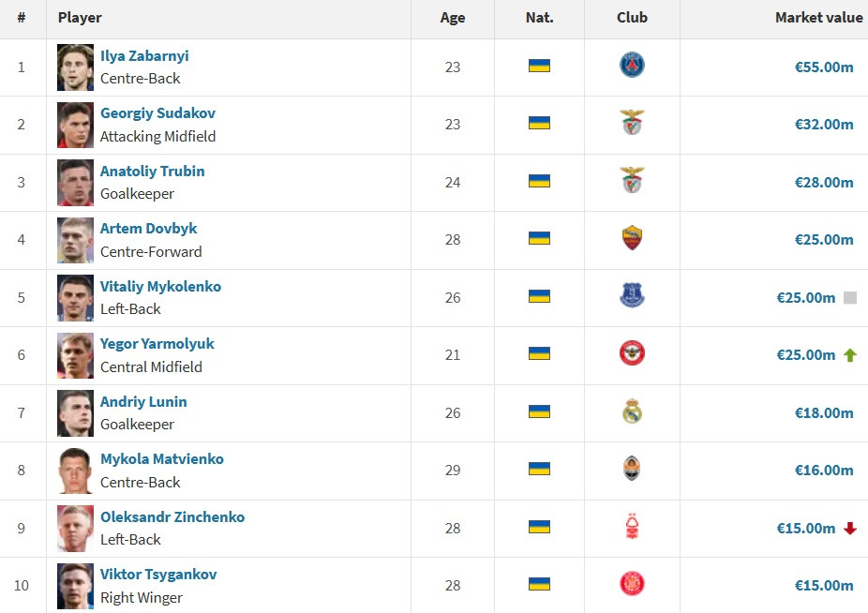The height and width of the screenshot is (613, 868).
Task: Click Anatoliy Trubin's portrait thumbnail
Action: click(x=75, y=182)
